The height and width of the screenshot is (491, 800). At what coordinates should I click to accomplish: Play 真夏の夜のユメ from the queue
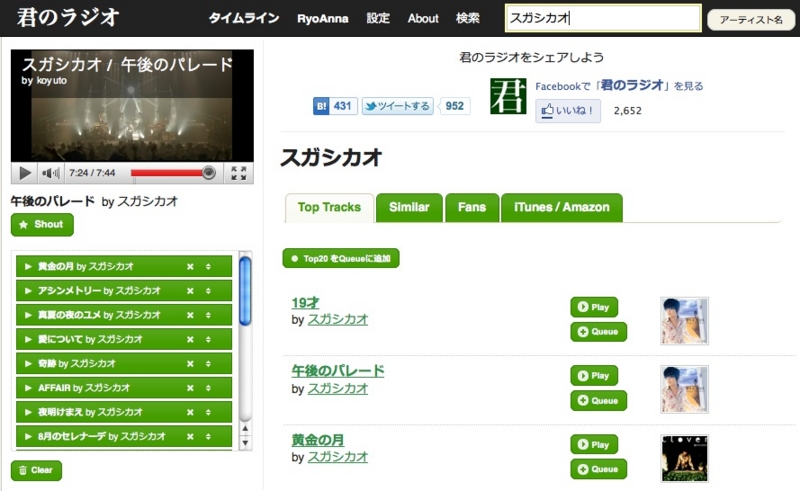click(x=28, y=315)
